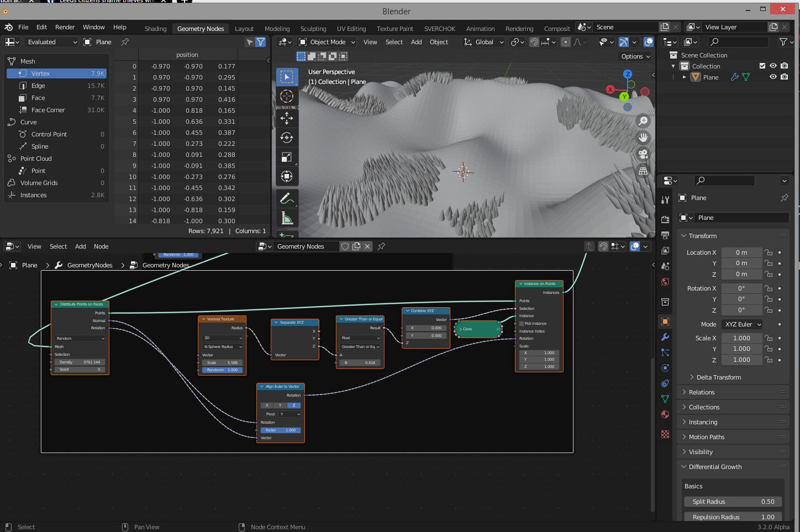
Task: Toggle Collection visibility eye in outliner
Action: (773, 66)
